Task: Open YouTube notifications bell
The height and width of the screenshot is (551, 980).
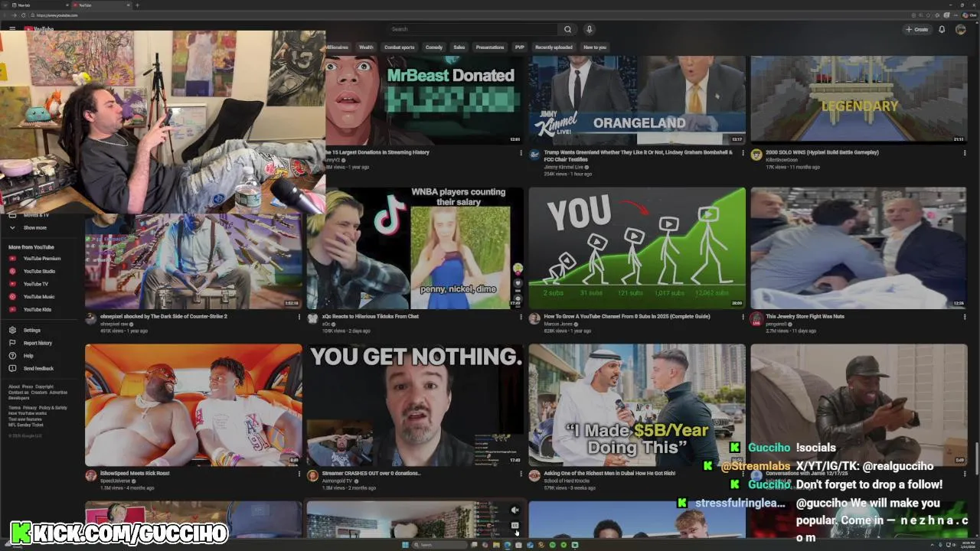Action: 942,29
